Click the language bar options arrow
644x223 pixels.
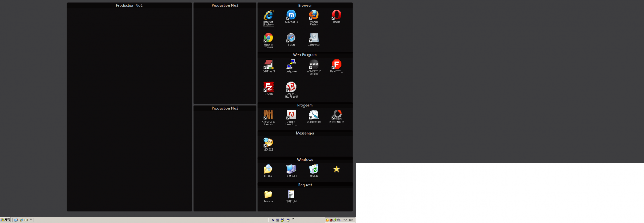293,220
